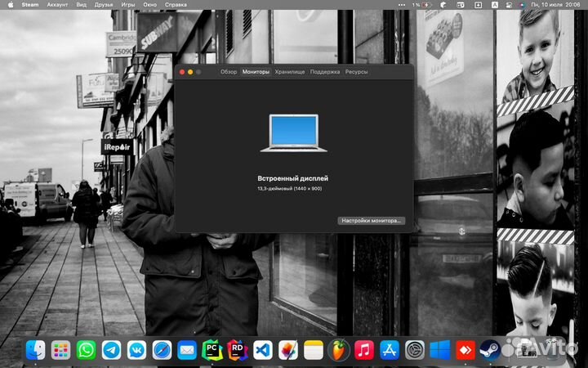The image size is (588, 368).
Task: Select the Мониторы tab
Action: pos(256,71)
